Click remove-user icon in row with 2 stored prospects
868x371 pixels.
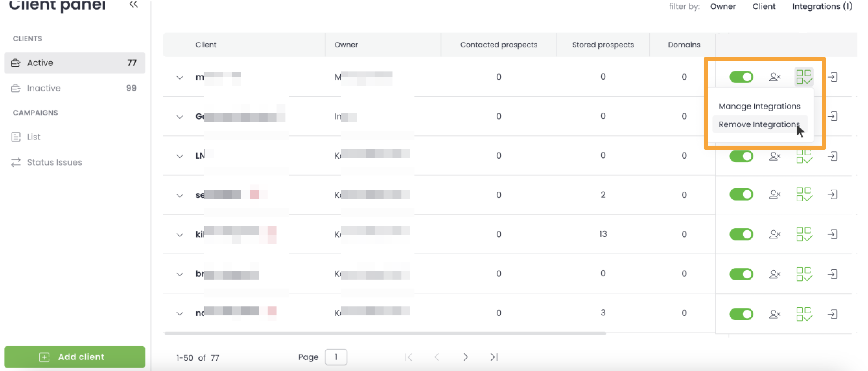pyautogui.click(x=775, y=195)
